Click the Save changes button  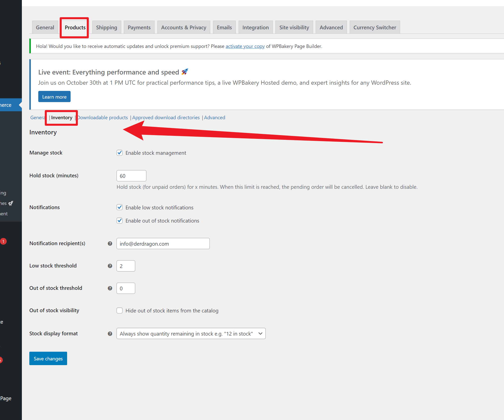pos(48,358)
